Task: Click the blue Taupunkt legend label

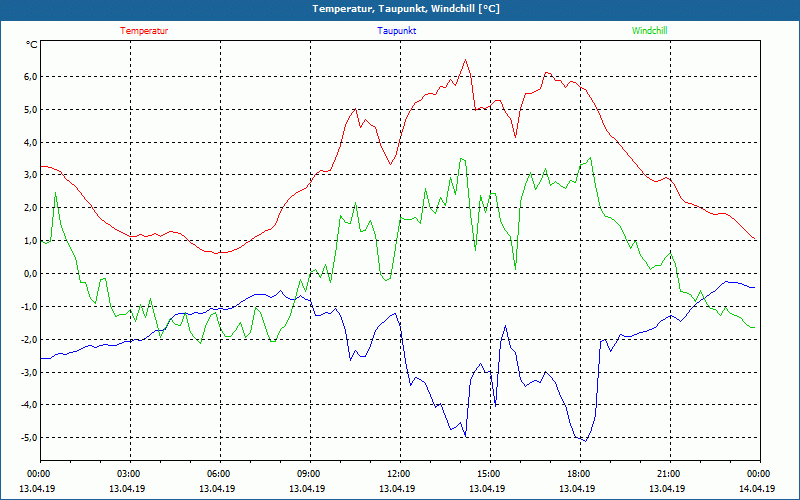Action: click(396, 31)
